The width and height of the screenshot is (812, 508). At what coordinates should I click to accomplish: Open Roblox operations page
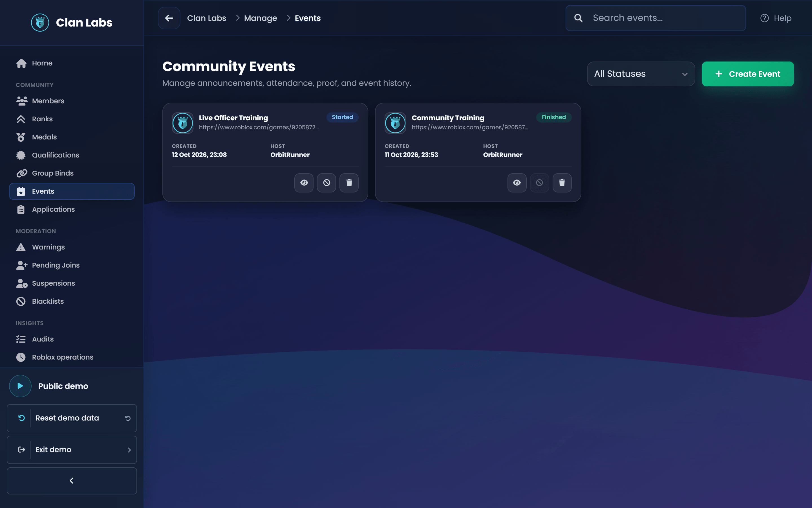point(72,357)
